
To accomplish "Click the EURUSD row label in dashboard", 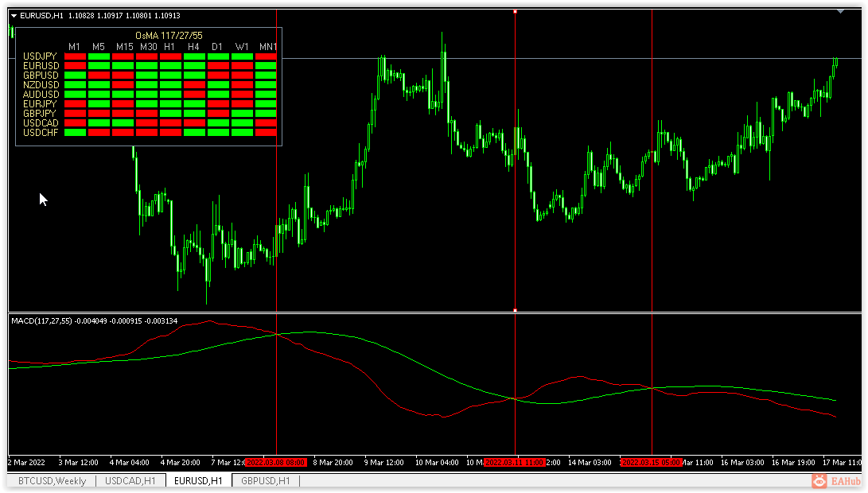I will point(41,66).
